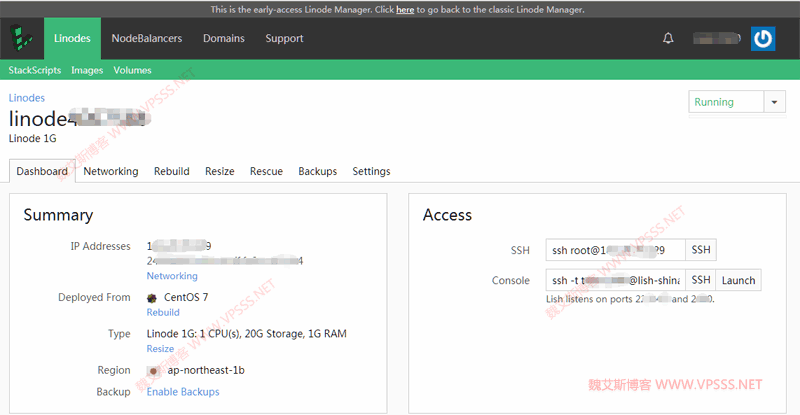Click the CentOS 7 distribution icon
Screen dimensions: 800x415
point(152,297)
